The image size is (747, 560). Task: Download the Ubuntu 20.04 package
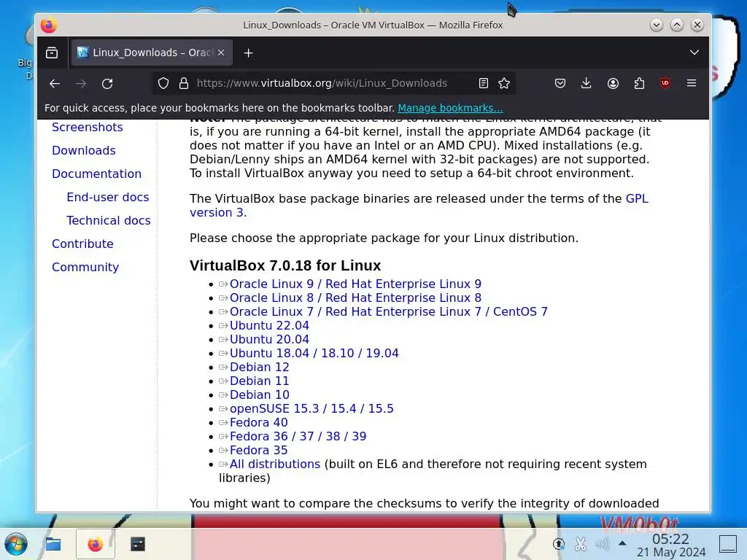[269, 339]
